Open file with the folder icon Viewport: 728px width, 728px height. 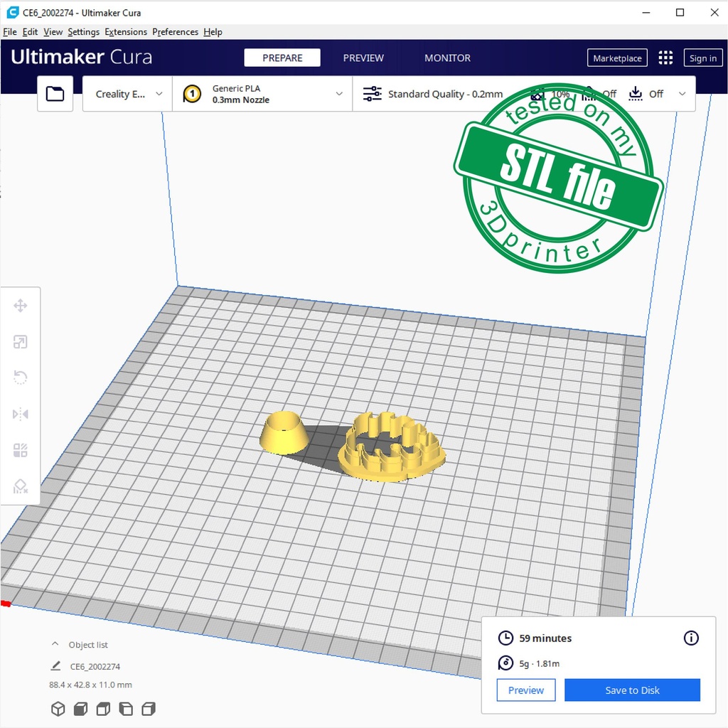coord(55,94)
